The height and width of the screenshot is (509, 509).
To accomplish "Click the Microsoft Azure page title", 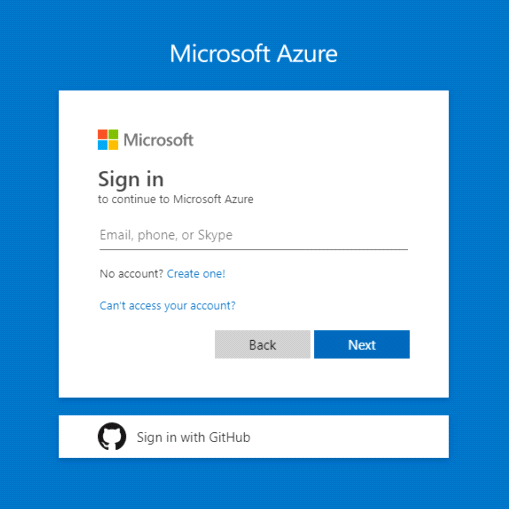I will 254,53.
